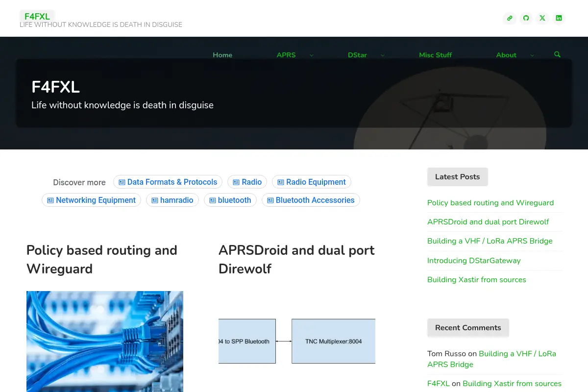Open the Policy based routing and Wireguard heading
The width and height of the screenshot is (588, 392).
click(102, 259)
